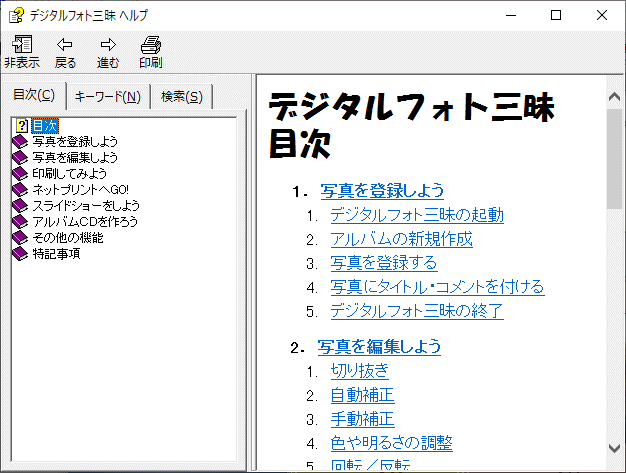Click the 非表示 (Hide) toolbar icon
Screen dimensions: 626x473
[x=22, y=45]
